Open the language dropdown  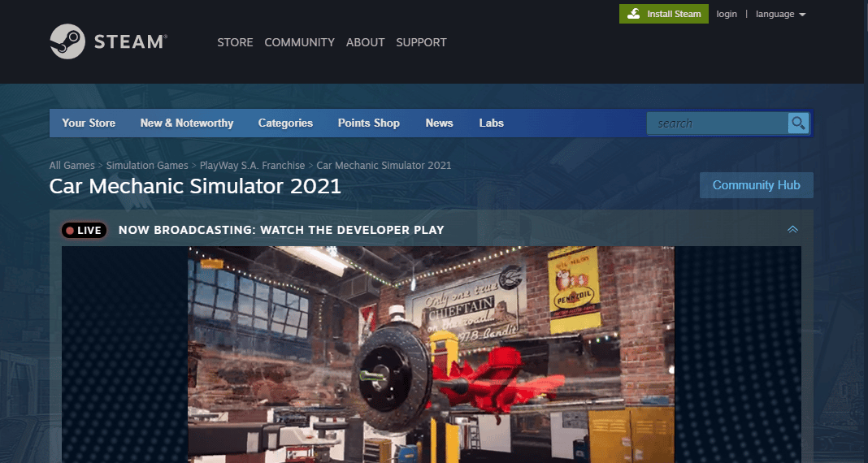tap(780, 14)
